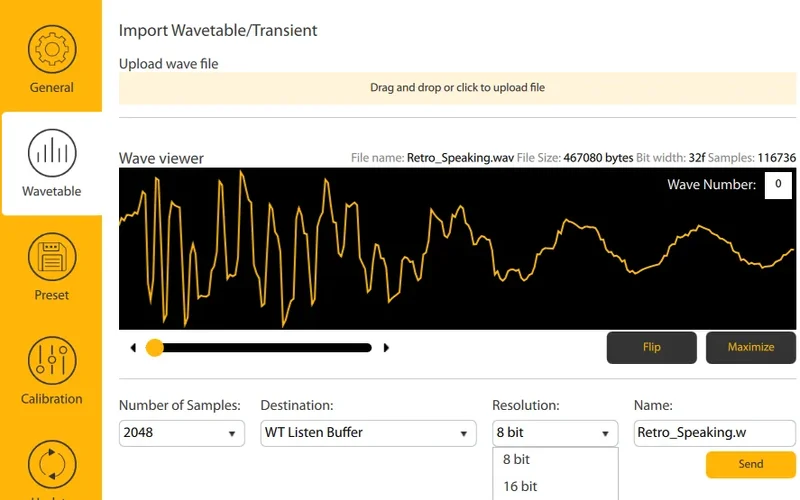Viewport: 800px width, 500px height.
Task: Click the drag and drop upload area
Action: click(457, 88)
